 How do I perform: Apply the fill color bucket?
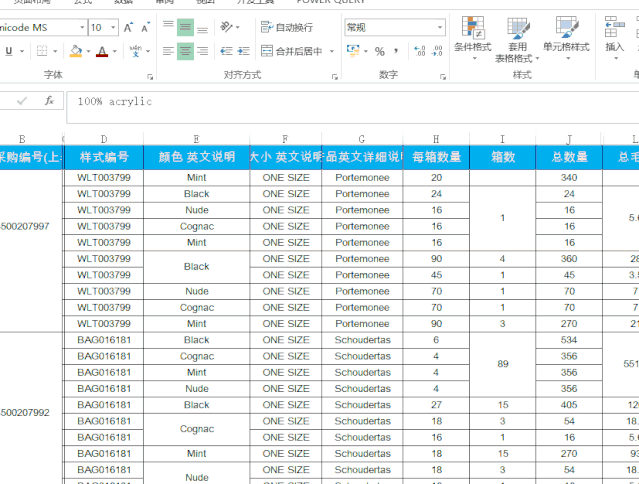click(x=76, y=51)
